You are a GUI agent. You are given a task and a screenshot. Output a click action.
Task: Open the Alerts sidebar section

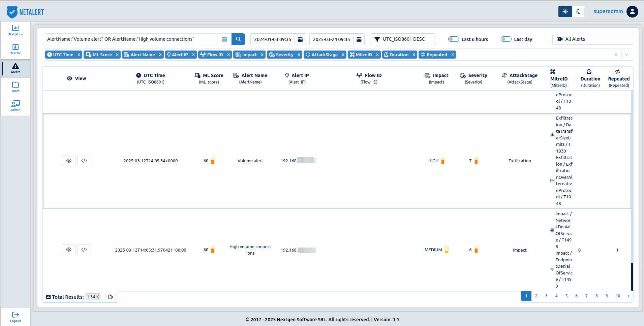(16, 68)
